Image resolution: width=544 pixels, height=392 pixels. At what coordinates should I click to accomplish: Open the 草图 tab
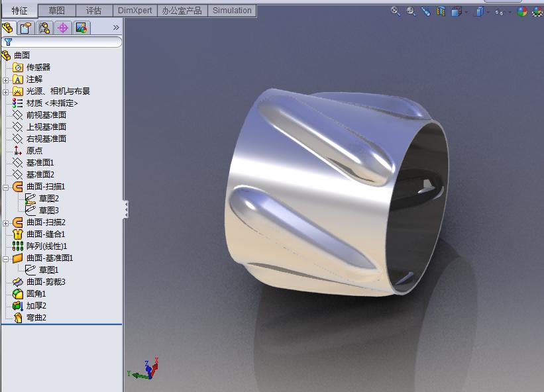pos(56,11)
